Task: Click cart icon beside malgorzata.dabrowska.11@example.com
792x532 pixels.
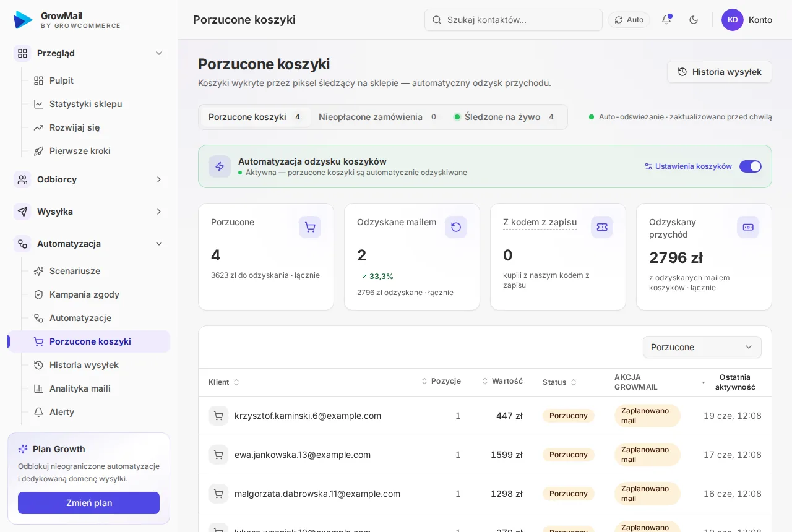Action: pyautogui.click(x=218, y=494)
